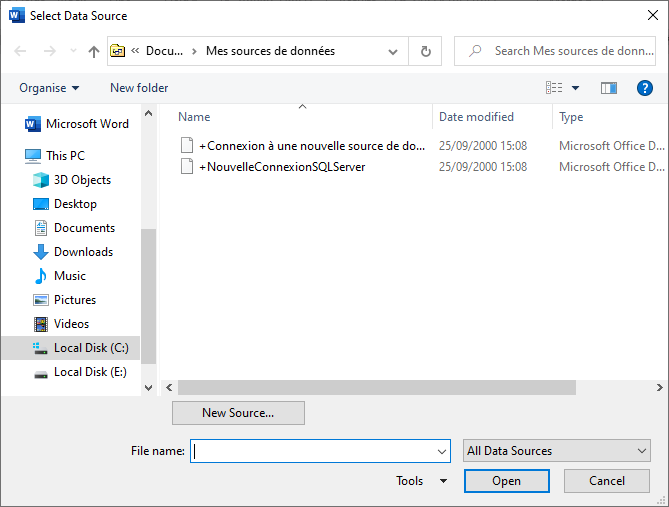The image size is (669, 507).
Task: Refresh the folder contents
Action: click(425, 51)
